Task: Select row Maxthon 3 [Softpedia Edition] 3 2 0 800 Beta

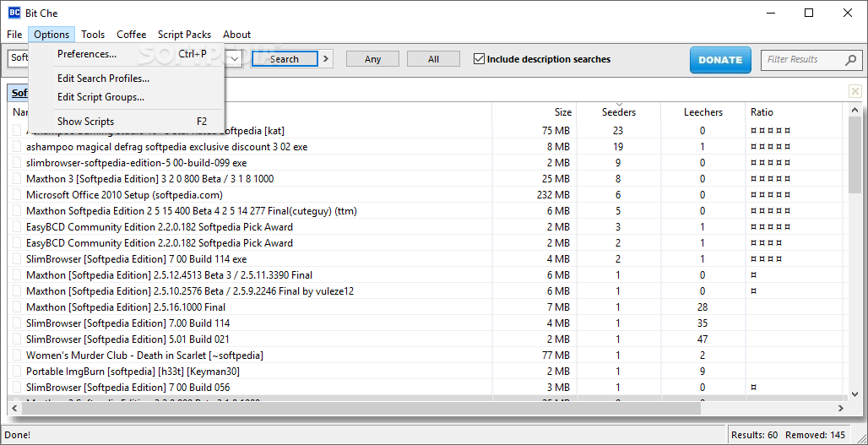Action: point(428,179)
